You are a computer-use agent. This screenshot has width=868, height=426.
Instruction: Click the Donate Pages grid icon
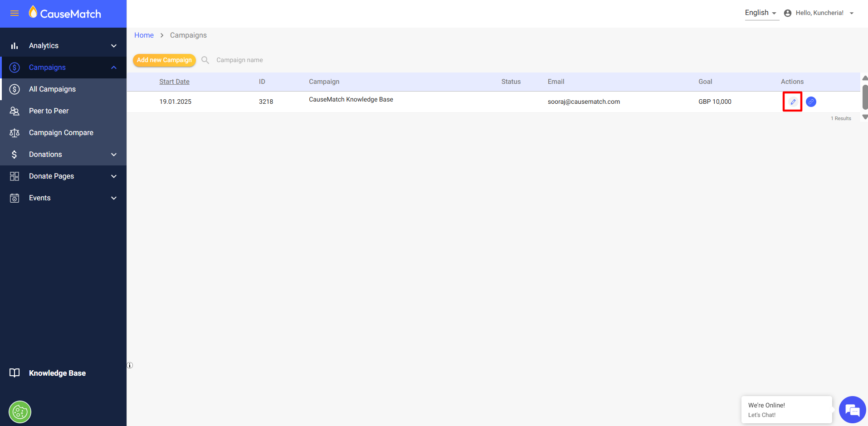tap(15, 176)
